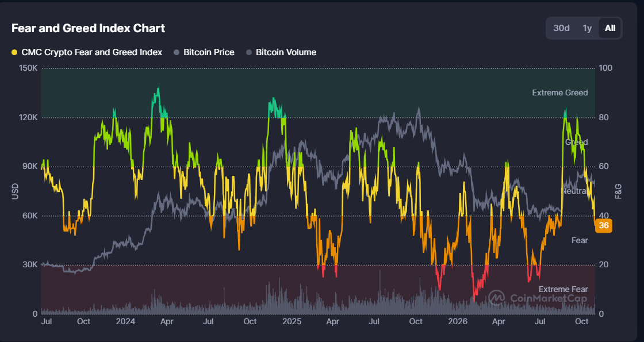Click the 150K USD axis label
Screen dimensions: 644x342
28,68
